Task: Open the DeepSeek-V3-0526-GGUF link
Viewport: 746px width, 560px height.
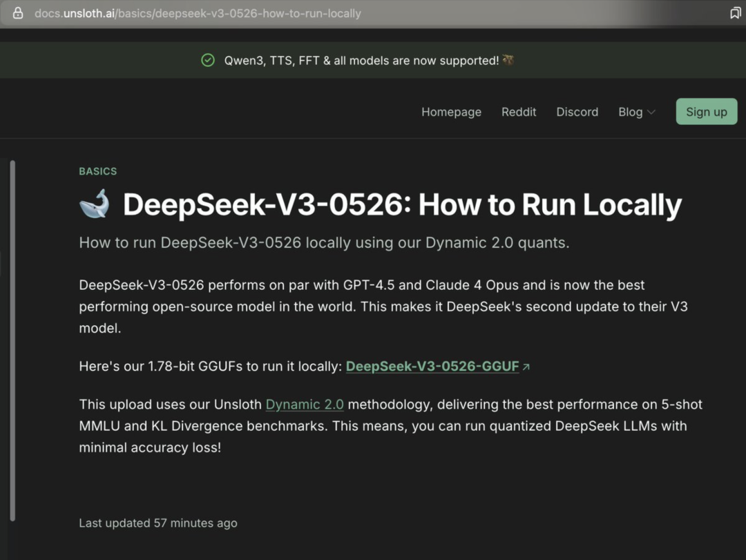Action: point(432,367)
